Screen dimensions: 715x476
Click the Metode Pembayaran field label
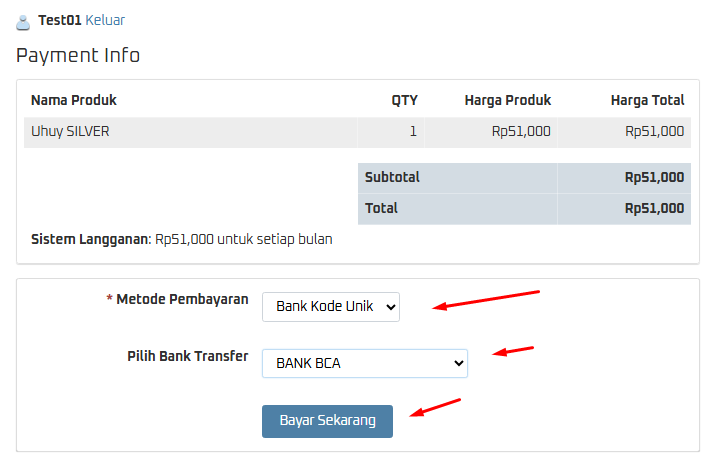[182, 299]
